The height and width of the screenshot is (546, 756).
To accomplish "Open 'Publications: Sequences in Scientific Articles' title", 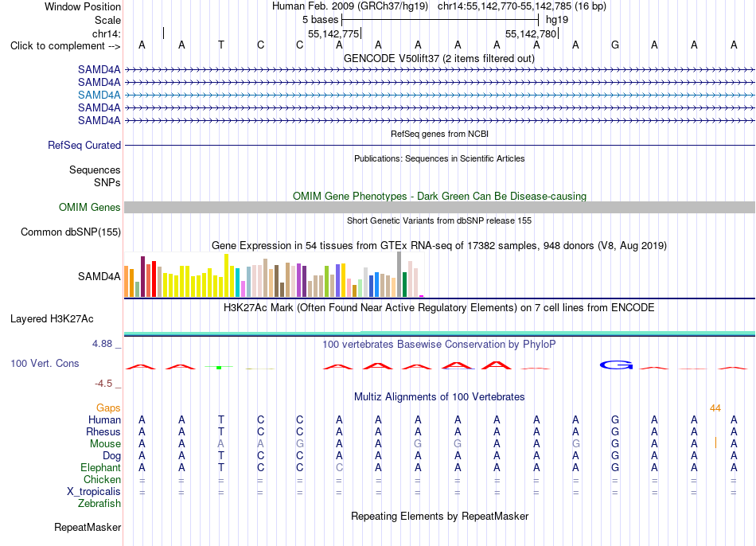I will tap(439, 158).
